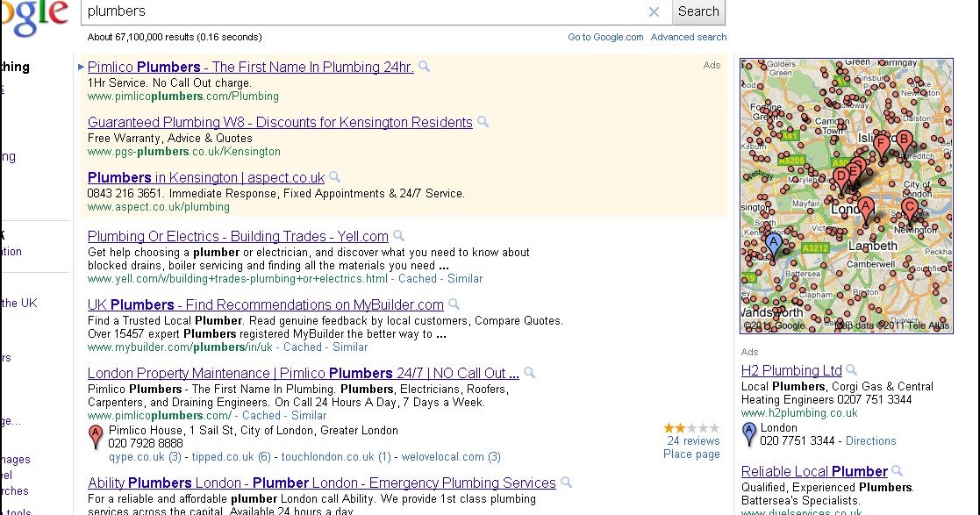Open Plumbing Or Electrics Yell.com result
This screenshot has height=515, width=980.
[238, 236]
